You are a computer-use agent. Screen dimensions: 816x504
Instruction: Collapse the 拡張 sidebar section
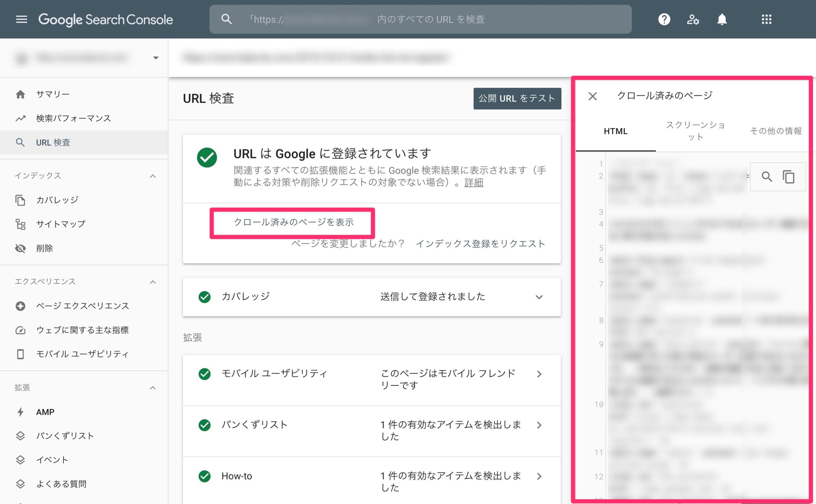[153, 388]
